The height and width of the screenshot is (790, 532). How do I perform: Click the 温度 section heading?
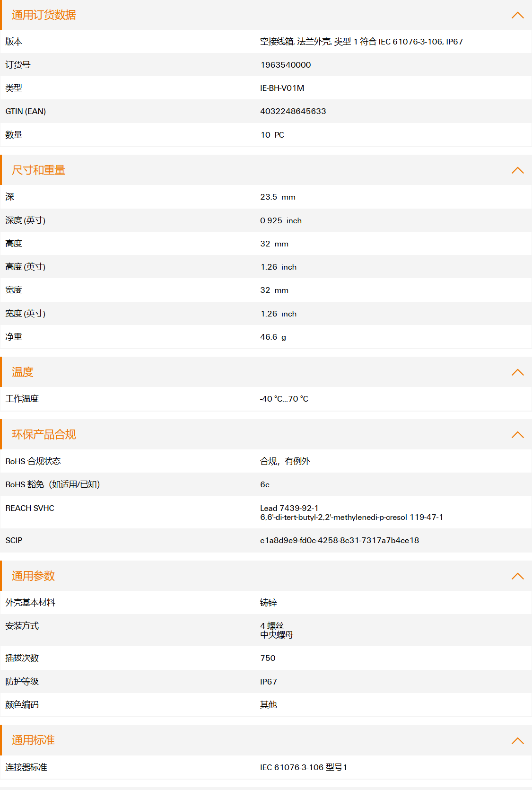pos(23,372)
